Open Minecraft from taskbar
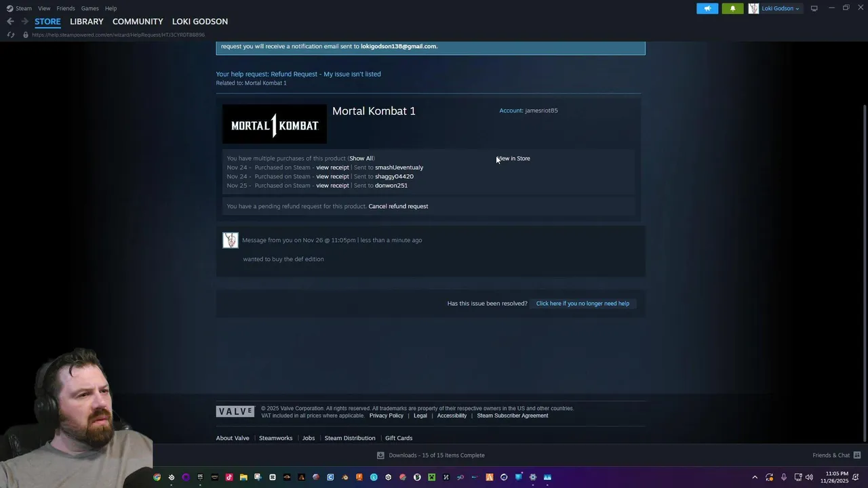This screenshot has height=488, width=868. pyautogui.click(x=431, y=477)
